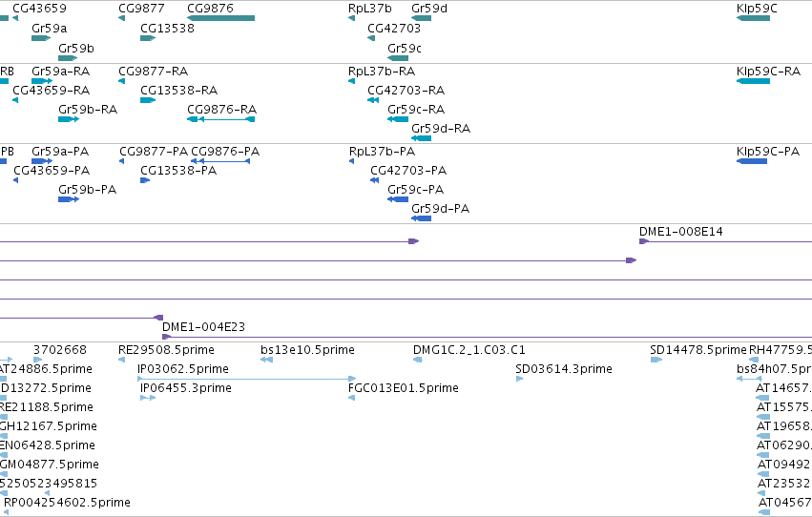Select the Gr59c gene feature

click(398, 58)
